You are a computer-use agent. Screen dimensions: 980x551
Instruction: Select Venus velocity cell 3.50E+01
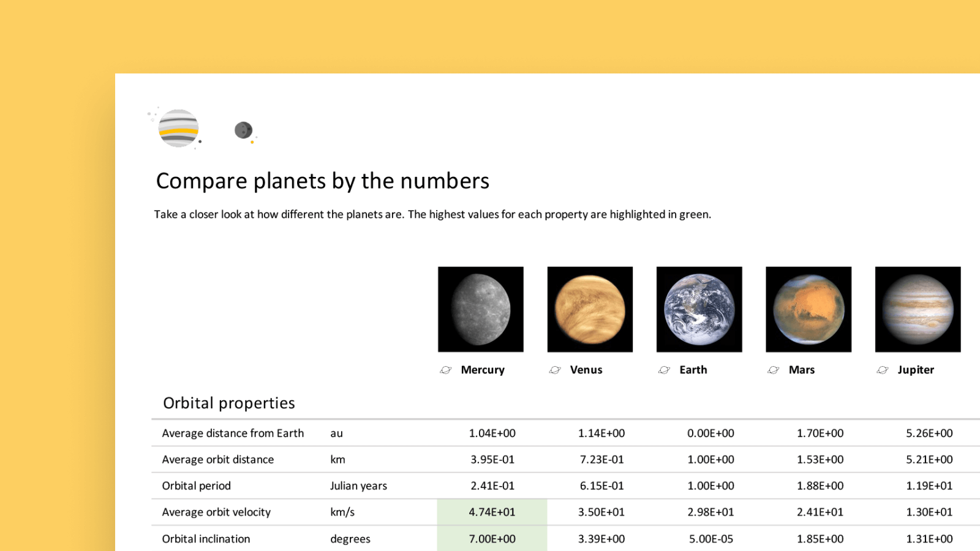pyautogui.click(x=601, y=512)
